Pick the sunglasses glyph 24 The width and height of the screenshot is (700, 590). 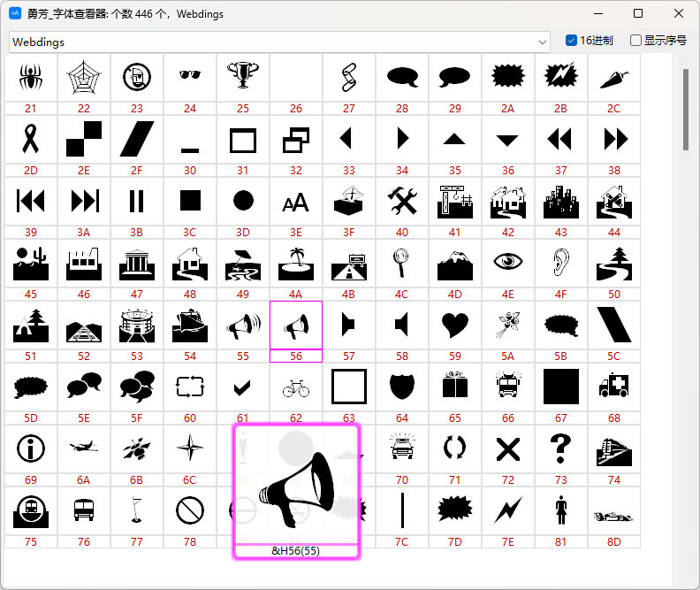[190, 74]
